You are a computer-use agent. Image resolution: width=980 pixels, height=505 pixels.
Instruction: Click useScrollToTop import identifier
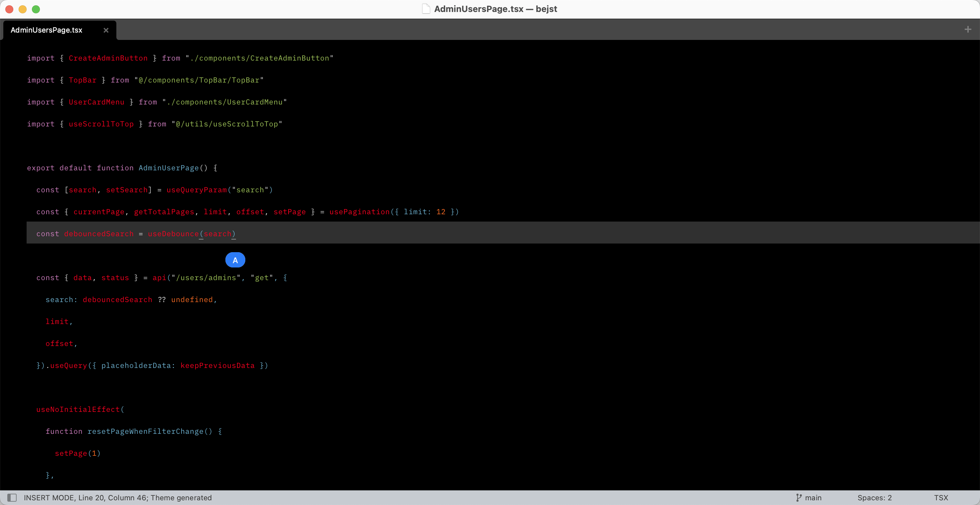[101, 124]
